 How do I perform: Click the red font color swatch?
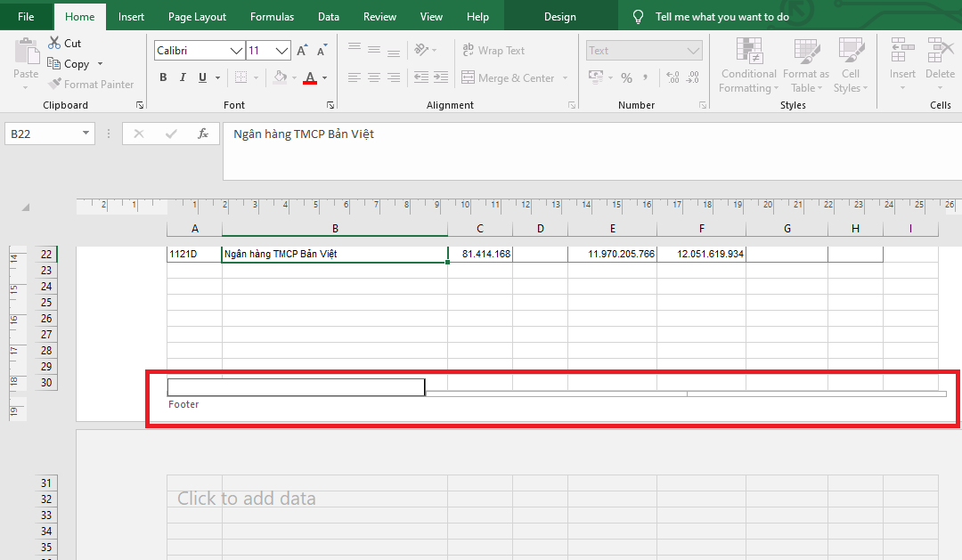pos(310,78)
